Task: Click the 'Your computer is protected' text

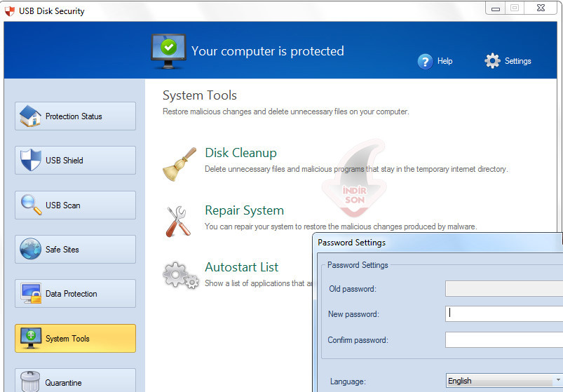Action: tap(268, 51)
